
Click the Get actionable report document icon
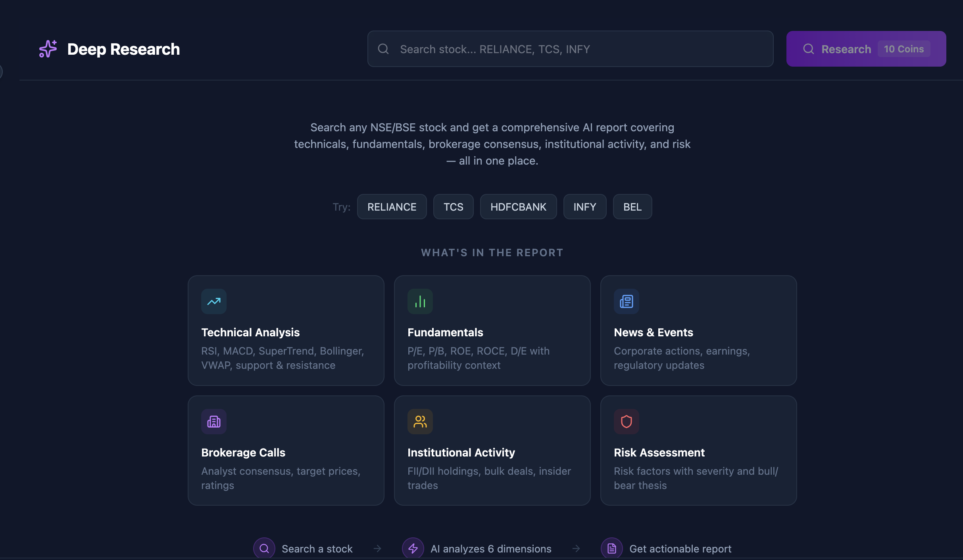click(612, 548)
